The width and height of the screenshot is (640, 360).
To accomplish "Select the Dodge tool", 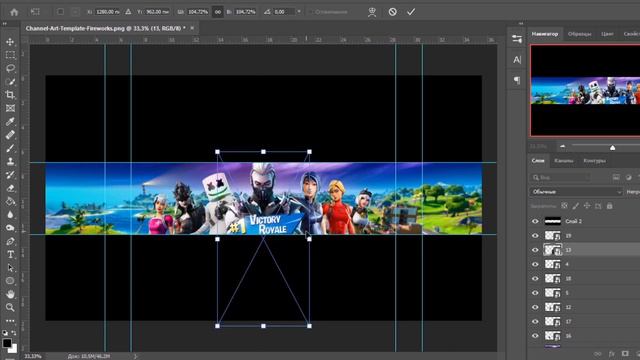I will click(x=10, y=228).
